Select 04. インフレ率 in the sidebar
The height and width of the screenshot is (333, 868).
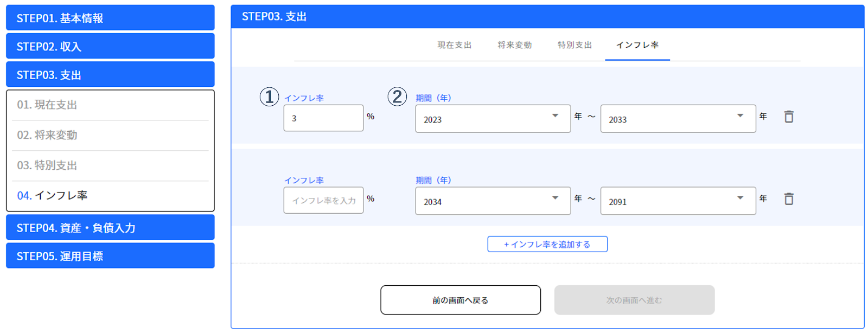110,196
